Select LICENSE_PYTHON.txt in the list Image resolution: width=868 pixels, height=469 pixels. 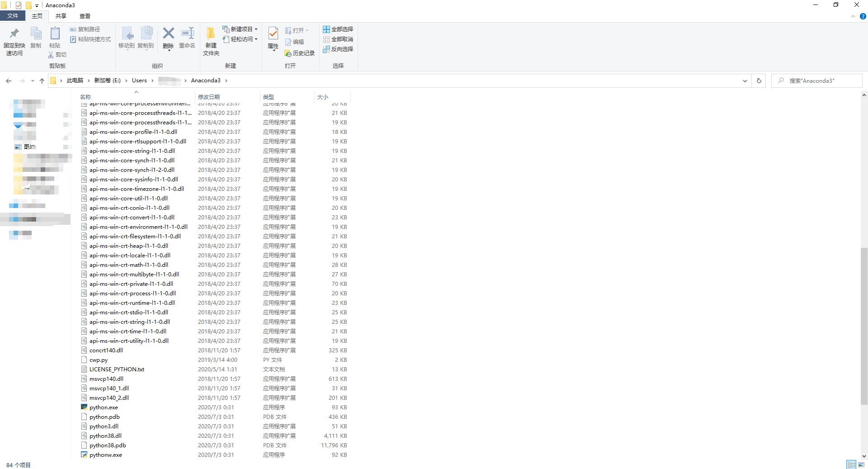117,370
